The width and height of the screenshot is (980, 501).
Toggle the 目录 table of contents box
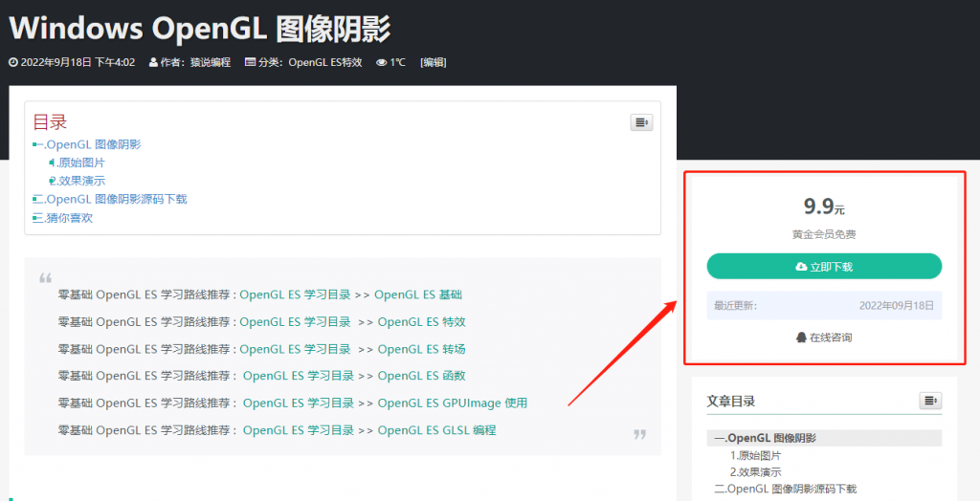641,122
